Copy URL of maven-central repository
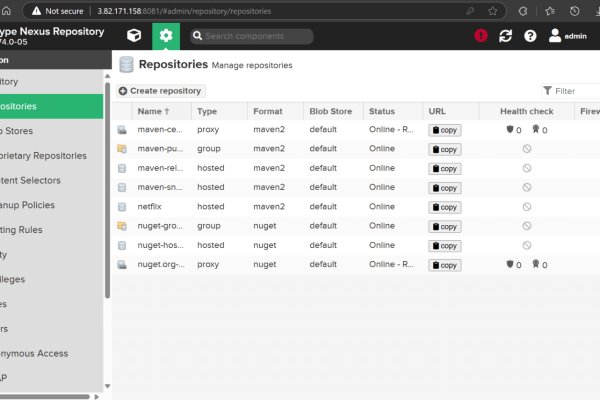The width and height of the screenshot is (600, 400). pyautogui.click(x=445, y=130)
